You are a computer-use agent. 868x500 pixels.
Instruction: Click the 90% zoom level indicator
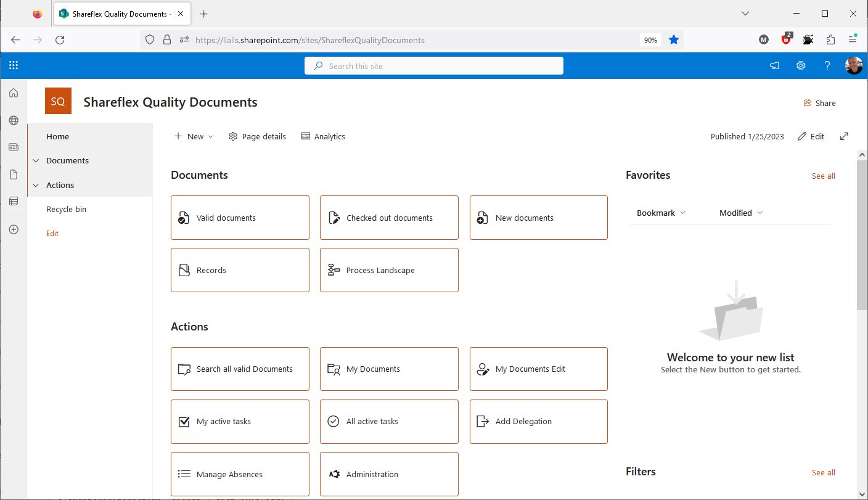tap(650, 40)
